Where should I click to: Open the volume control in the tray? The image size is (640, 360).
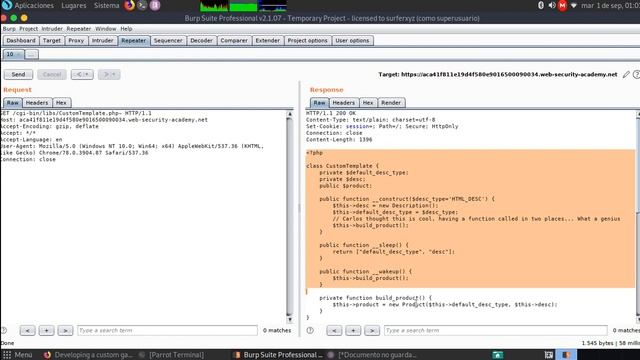(551, 5)
